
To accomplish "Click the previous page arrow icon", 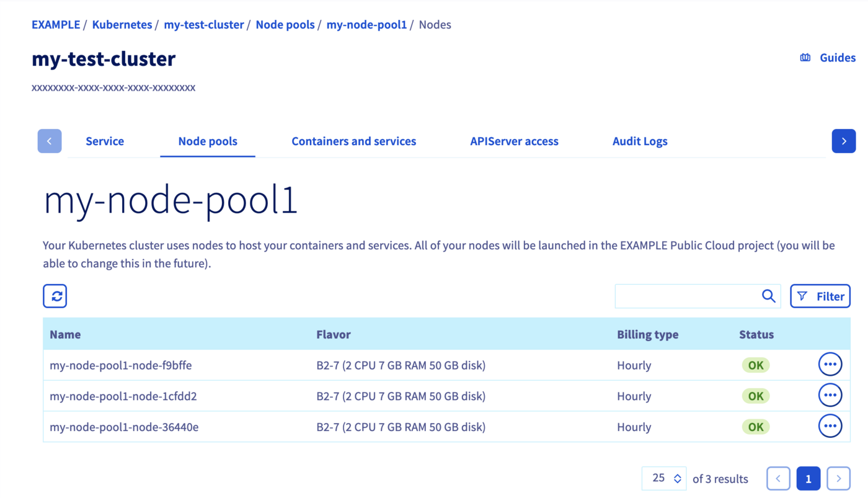I will [778, 478].
